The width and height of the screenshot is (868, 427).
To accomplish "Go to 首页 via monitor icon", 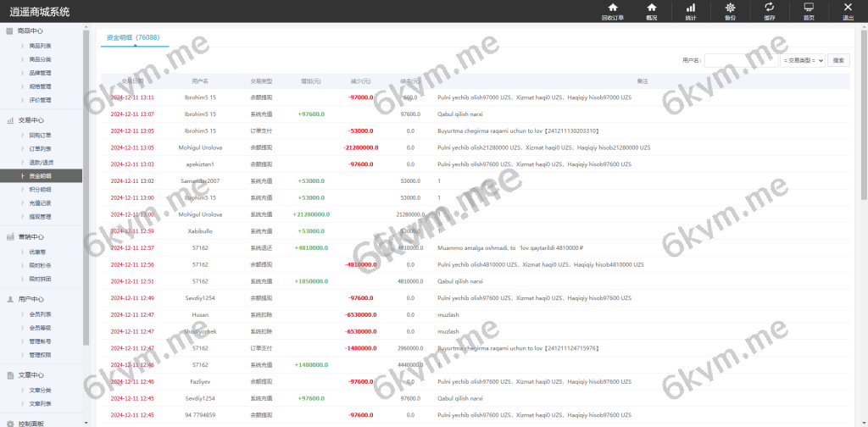I will [809, 11].
